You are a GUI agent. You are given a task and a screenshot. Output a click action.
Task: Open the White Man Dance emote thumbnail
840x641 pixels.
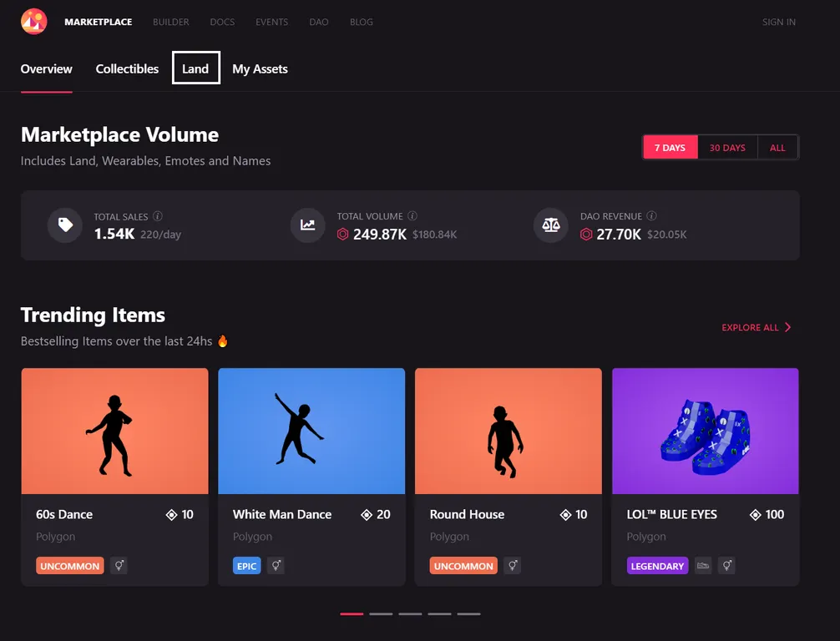click(311, 431)
